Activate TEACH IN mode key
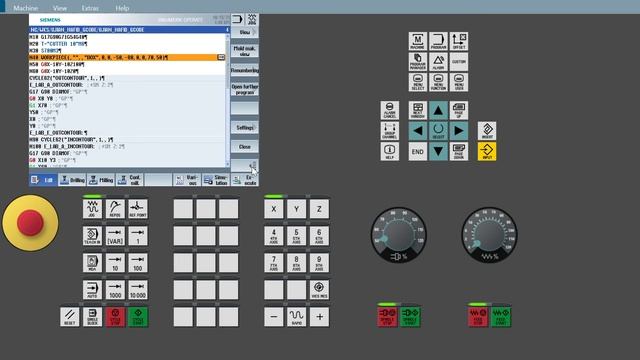 pyautogui.click(x=92, y=236)
